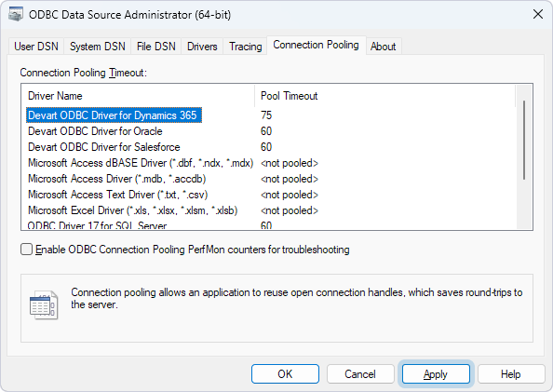Click <not pooled> value for Excel Driver
Screen dimensions: 553x392
[290, 210]
